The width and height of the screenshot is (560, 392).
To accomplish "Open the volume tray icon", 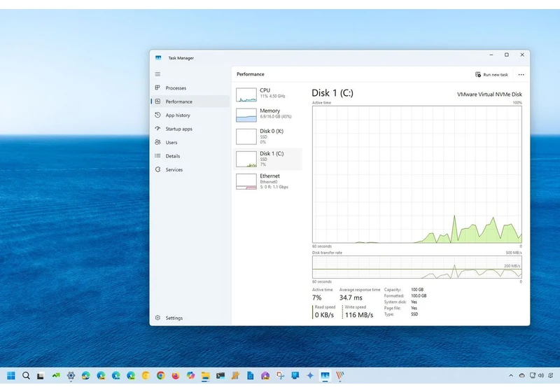I will [x=540, y=376].
